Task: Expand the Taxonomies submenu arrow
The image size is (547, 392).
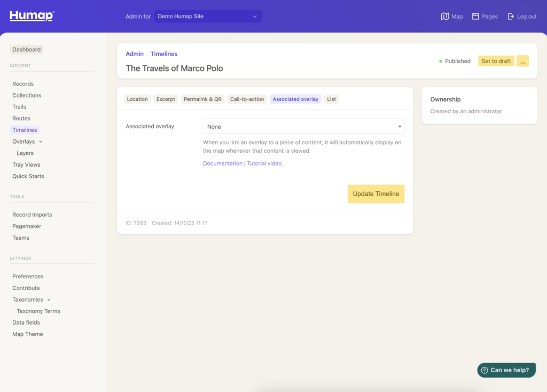Action: tap(49, 300)
